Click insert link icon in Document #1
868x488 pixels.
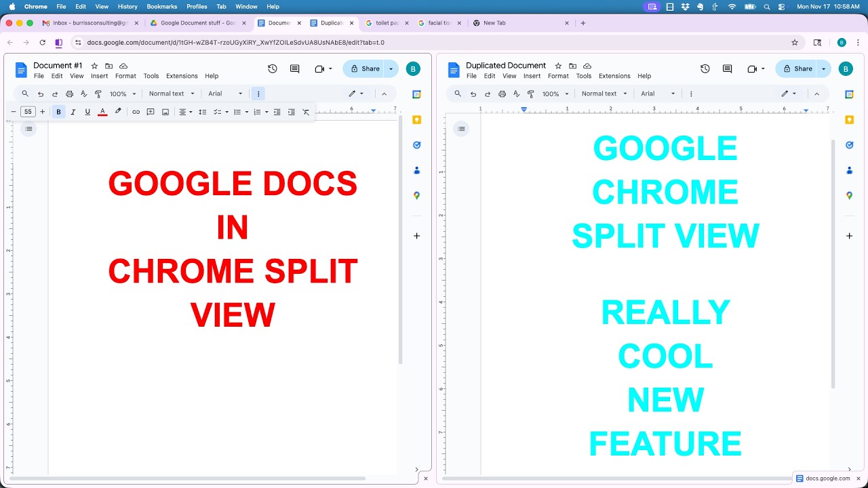136,112
